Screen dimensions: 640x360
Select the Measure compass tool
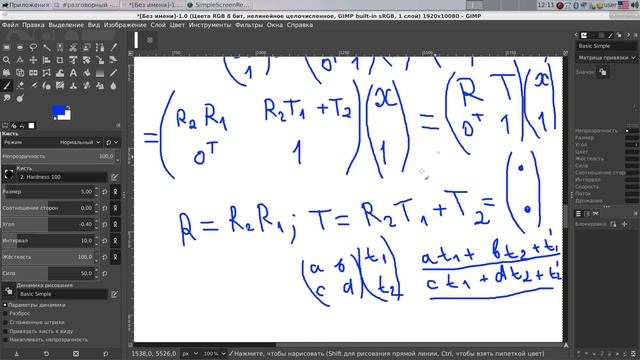(20, 60)
